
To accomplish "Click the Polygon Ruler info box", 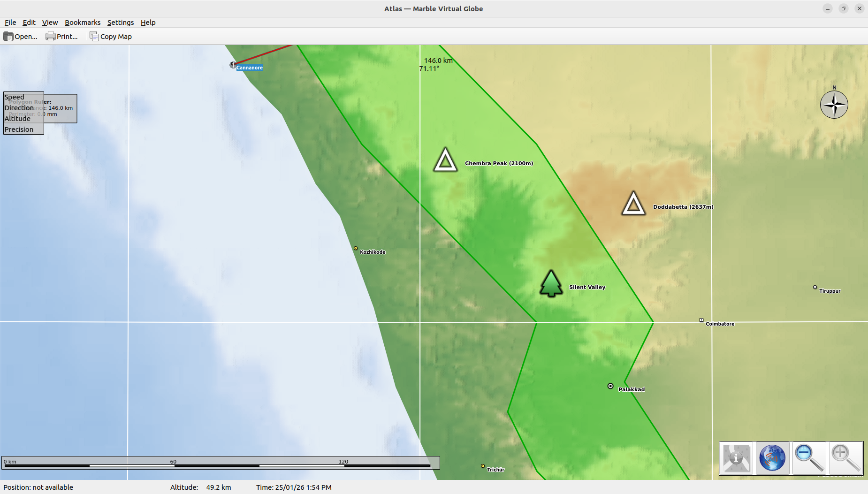I will tap(61, 108).
